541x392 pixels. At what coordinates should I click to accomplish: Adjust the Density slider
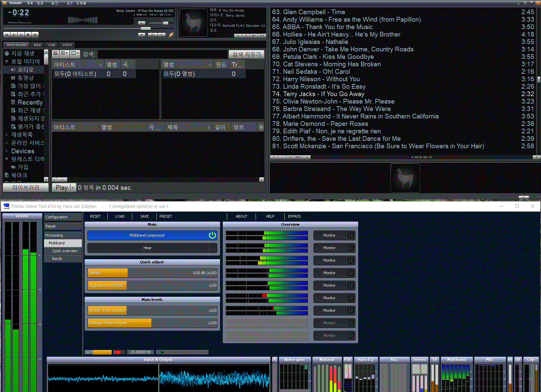(x=152, y=273)
